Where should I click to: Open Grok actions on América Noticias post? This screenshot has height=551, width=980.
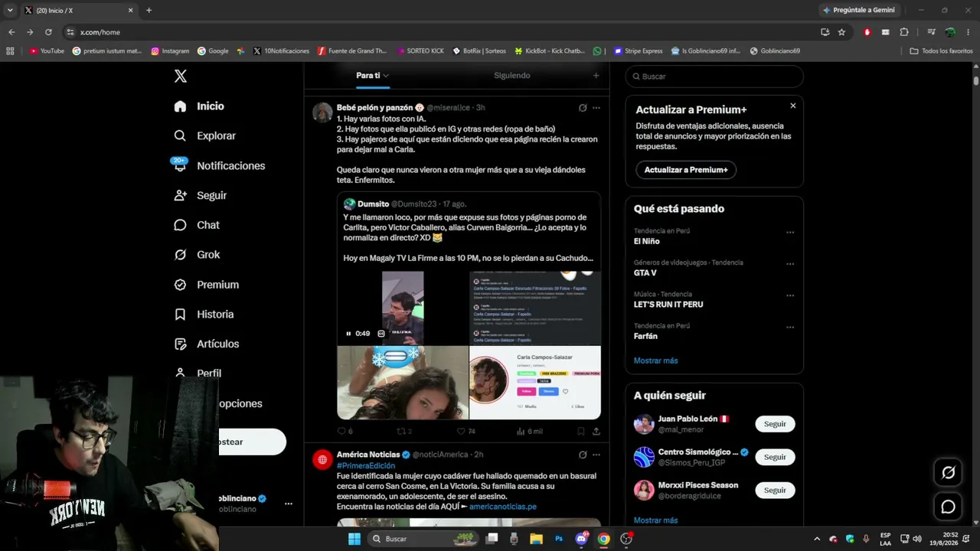583,455
